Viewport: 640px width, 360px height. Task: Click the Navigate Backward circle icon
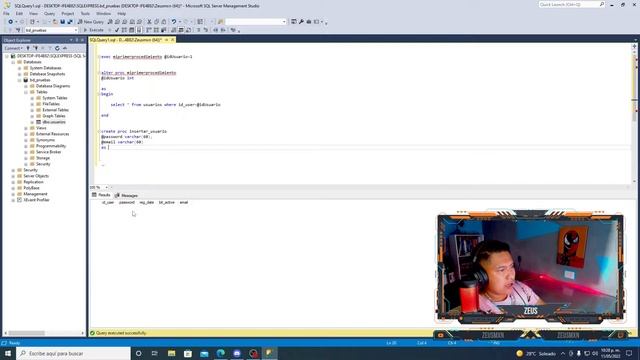10,22
